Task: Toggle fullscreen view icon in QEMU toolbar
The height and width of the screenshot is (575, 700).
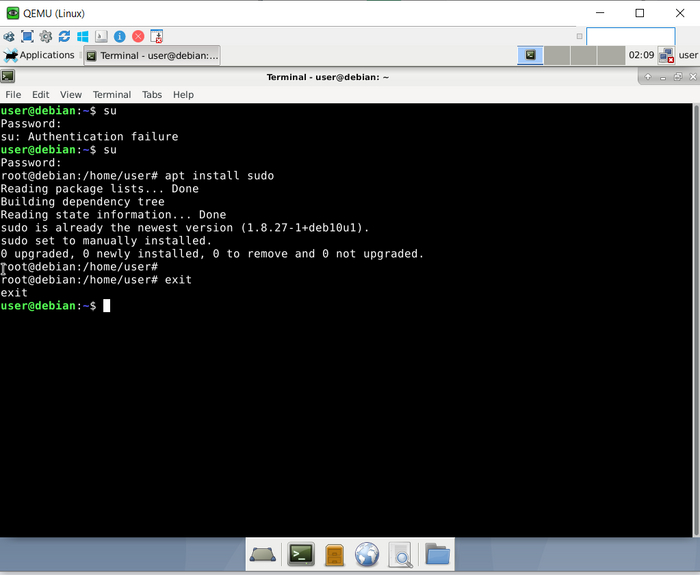Action: [x=27, y=37]
